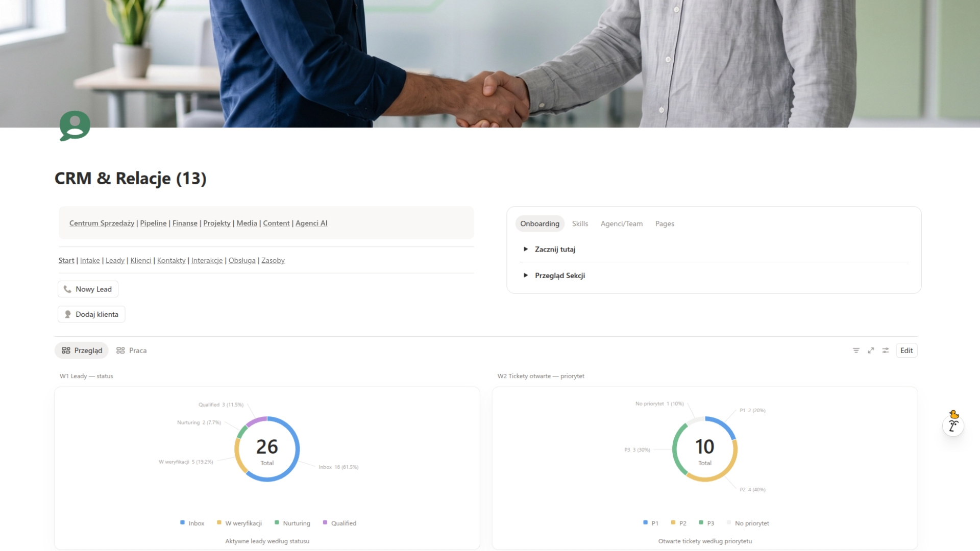Go to the Zasoby link
The width and height of the screenshot is (980, 551).
coord(273,260)
